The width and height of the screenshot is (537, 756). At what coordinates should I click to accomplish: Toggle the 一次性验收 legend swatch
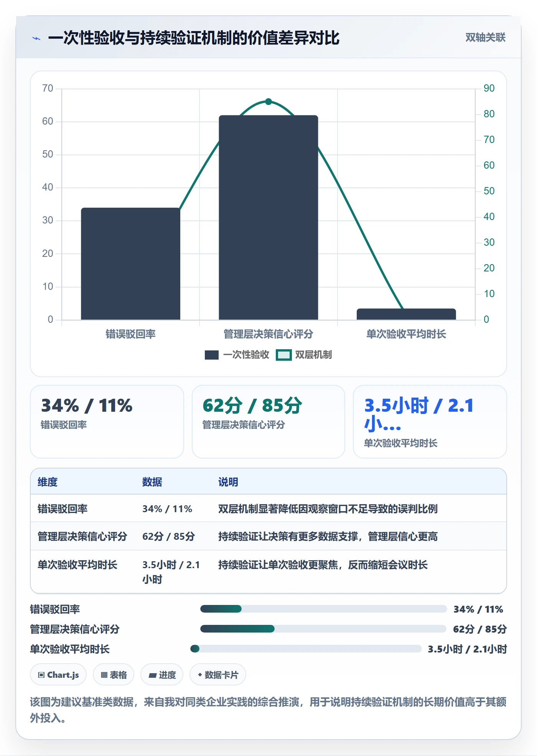click(211, 355)
